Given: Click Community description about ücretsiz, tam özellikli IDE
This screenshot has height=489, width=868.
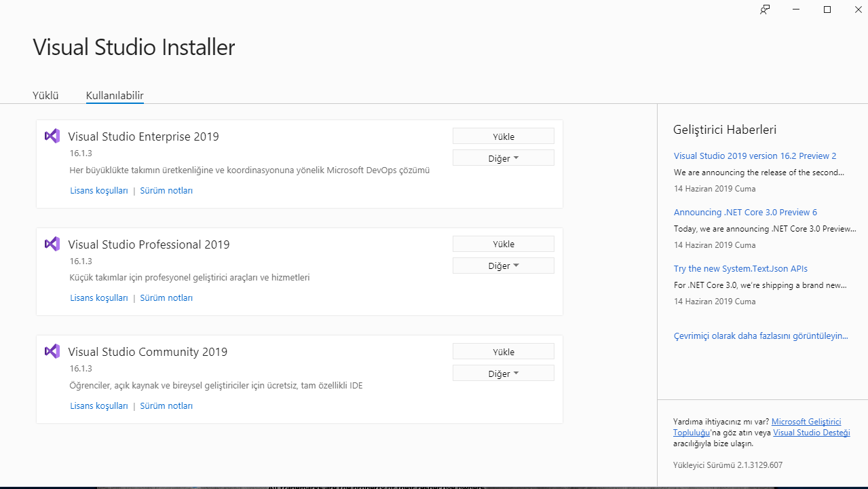Looking at the screenshot, I should (x=216, y=386).
